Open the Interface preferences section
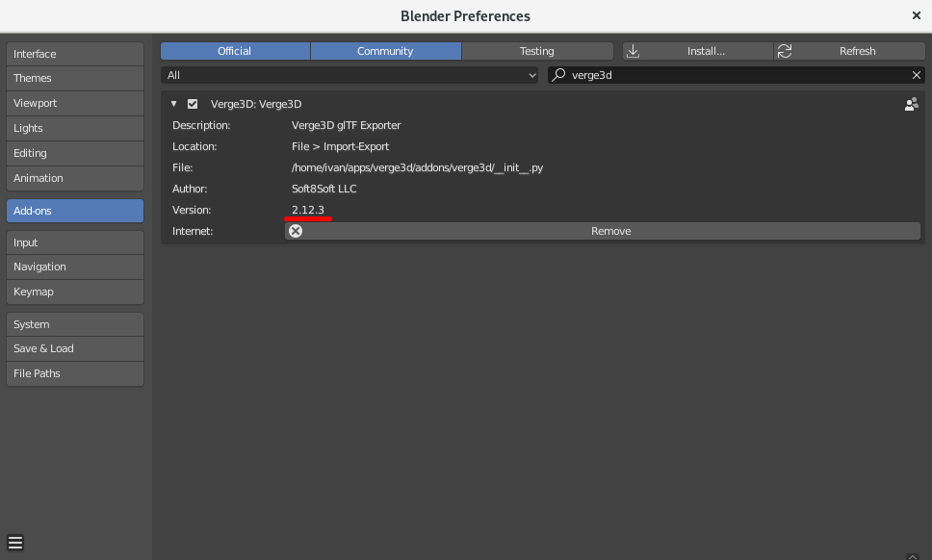Screen dimensions: 932x560 point(75,54)
